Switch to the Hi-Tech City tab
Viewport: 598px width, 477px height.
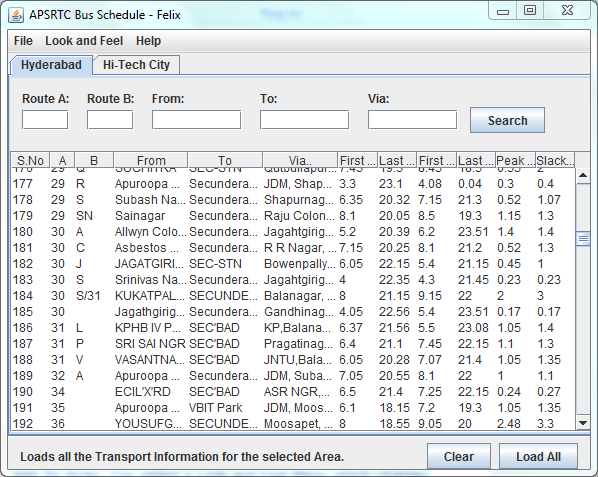[136, 65]
